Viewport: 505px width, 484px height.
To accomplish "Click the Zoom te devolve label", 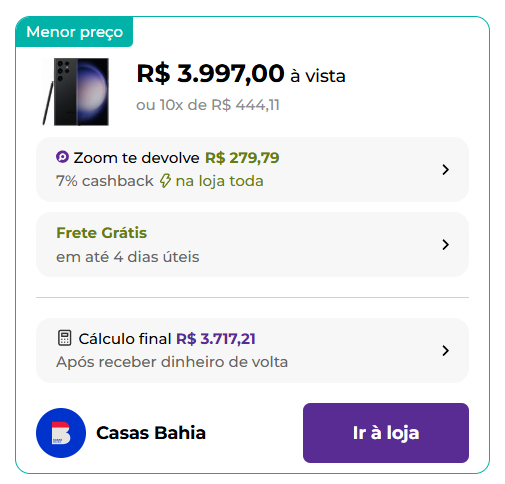I will tap(136, 158).
